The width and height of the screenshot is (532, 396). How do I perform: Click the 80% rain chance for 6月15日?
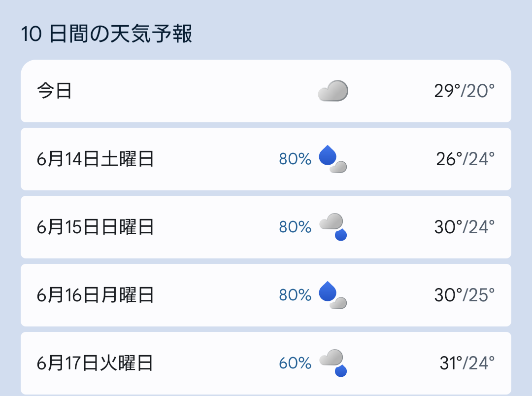pyautogui.click(x=295, y=227)
